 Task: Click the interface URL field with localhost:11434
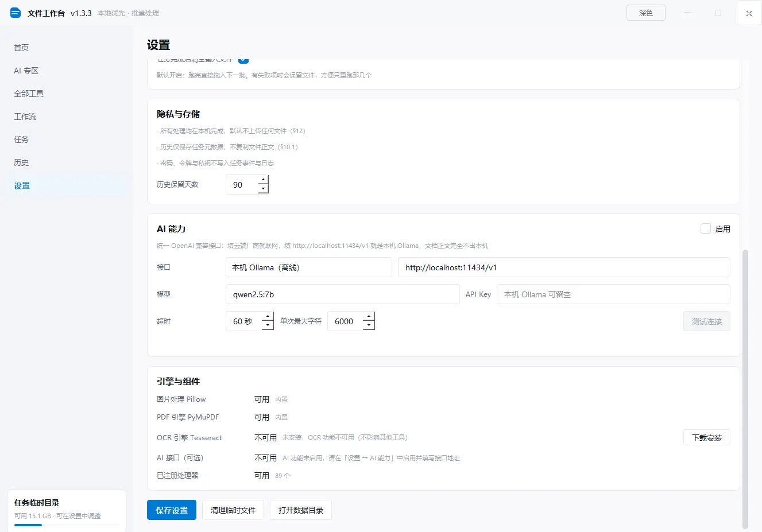coord(564,267)
